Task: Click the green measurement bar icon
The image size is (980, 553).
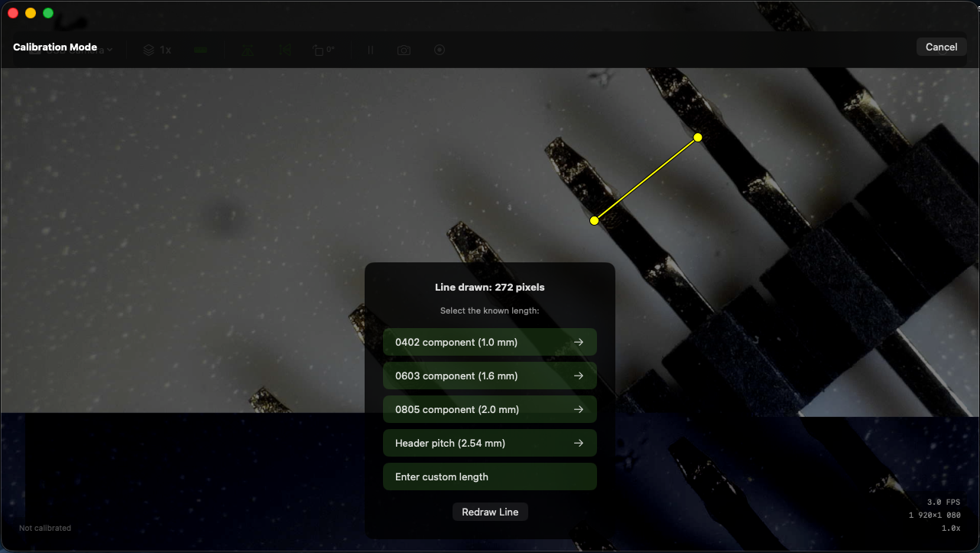Action: [201, 50]
